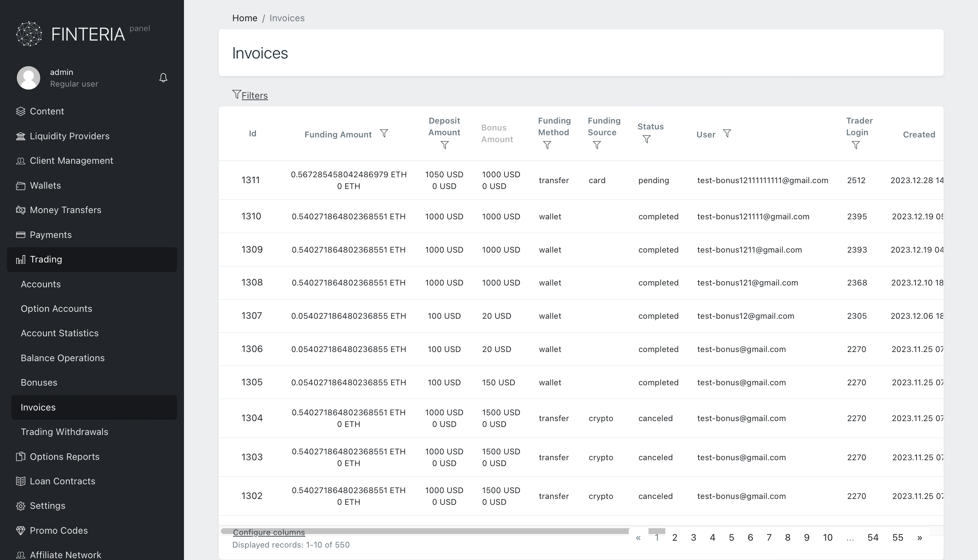Click the Deposit Amount filter icon
This screenshot has width=978, height=560.
click(x=444, y=145)
